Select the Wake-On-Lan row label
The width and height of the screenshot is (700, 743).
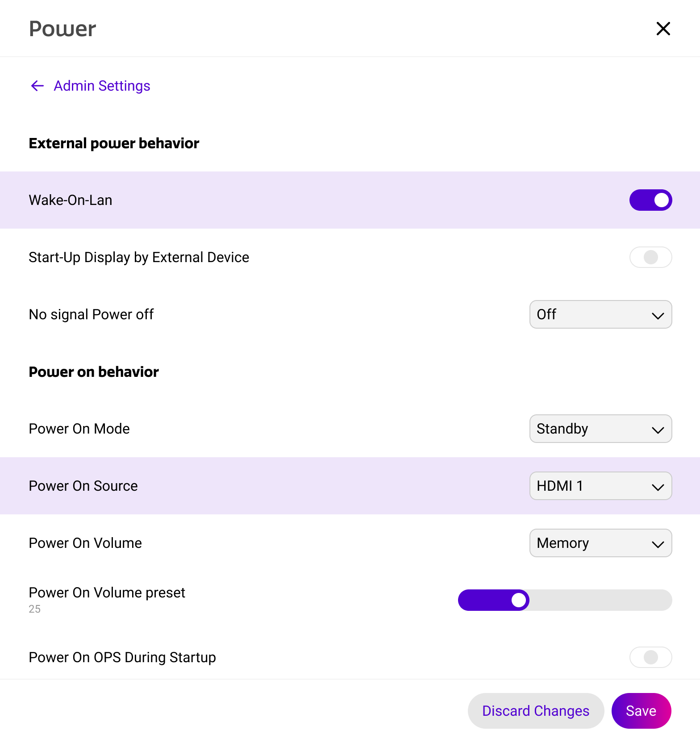click(x=71, y=200)
